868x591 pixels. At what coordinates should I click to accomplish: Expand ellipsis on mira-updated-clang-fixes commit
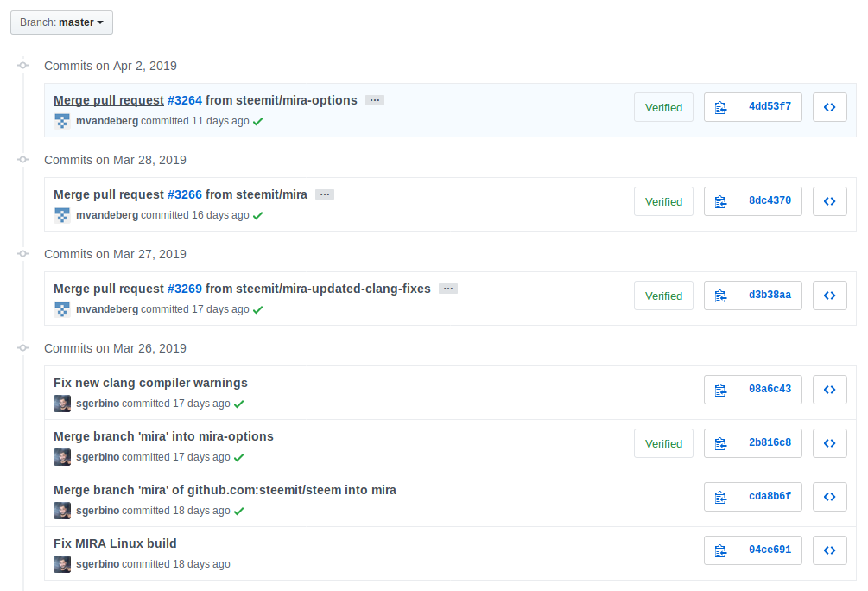point(447,289)
